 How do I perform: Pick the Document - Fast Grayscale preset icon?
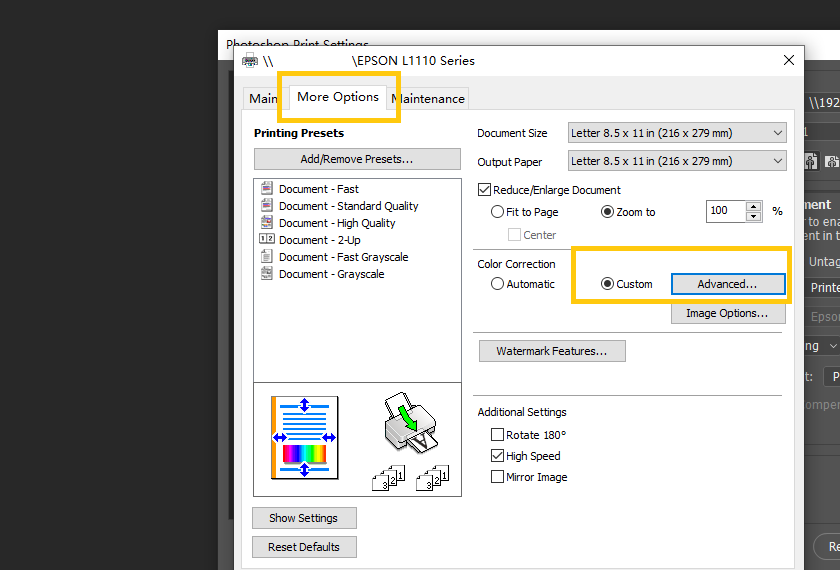pyautogui.click(x=267, y=257)
